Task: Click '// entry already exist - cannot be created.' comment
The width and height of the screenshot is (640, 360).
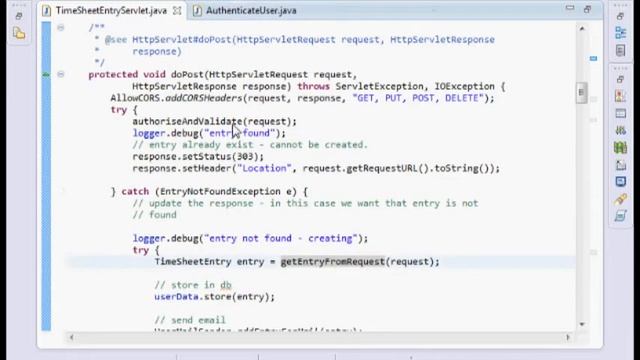Action: point(250,145)
